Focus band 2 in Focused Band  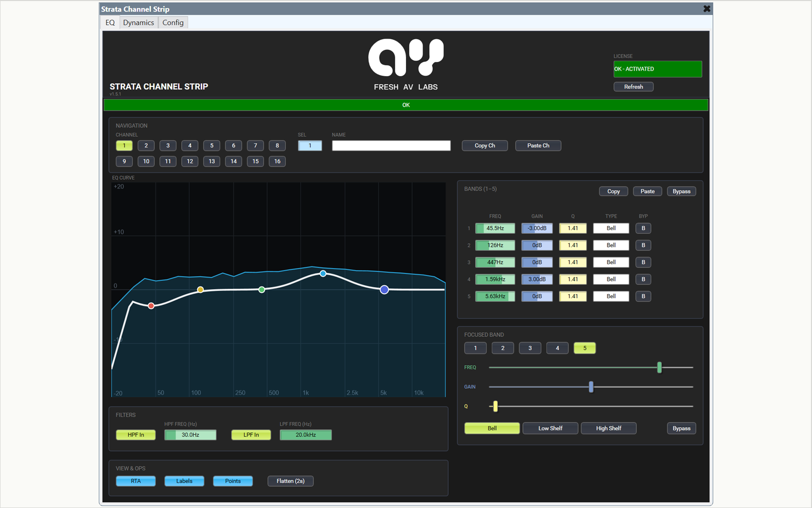pos(503,348)
